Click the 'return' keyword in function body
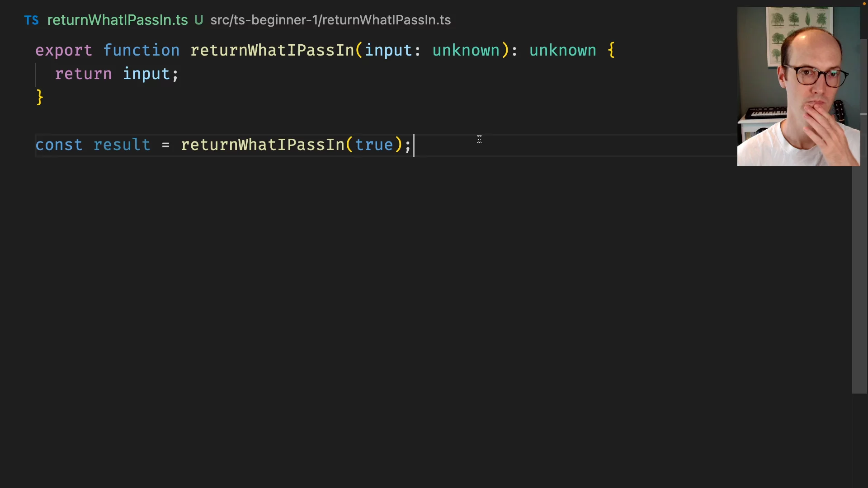Image resolution: width=868 pixels, height=488 pixels. pyautogui.click(x=83, y=74)
